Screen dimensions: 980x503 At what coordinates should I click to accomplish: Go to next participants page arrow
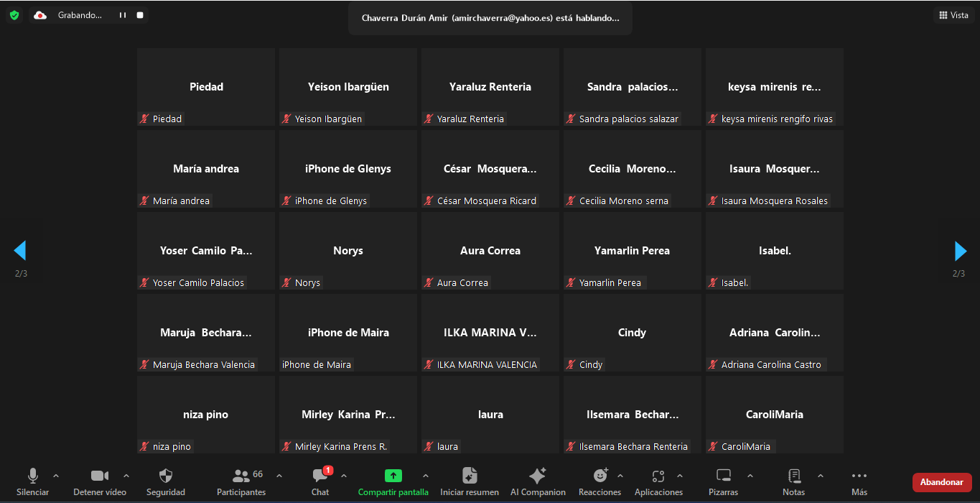[960, 251]
